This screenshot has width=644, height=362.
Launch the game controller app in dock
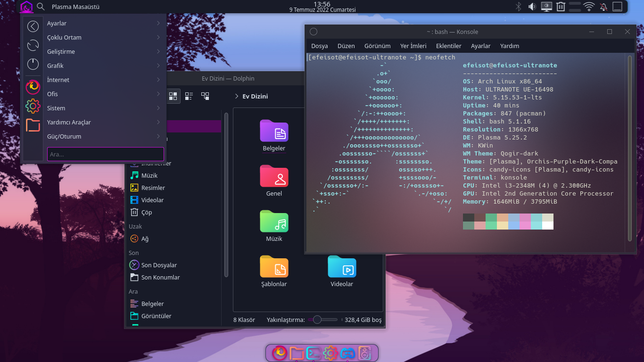347,353
